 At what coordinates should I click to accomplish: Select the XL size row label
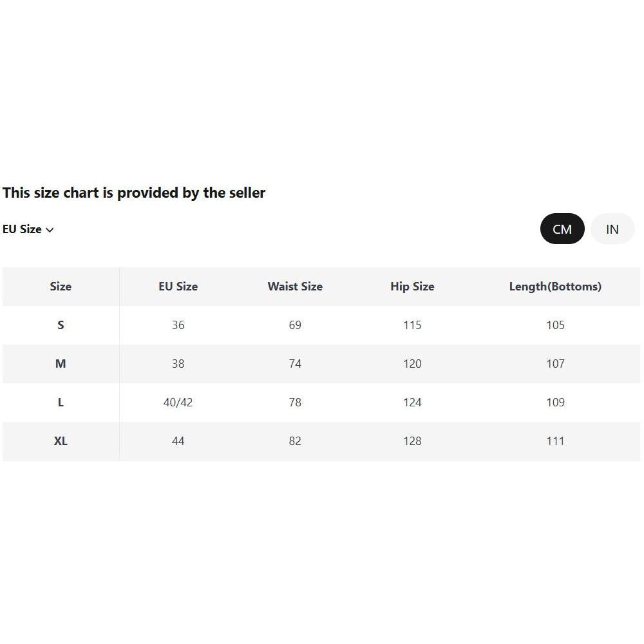pos(61,440)
